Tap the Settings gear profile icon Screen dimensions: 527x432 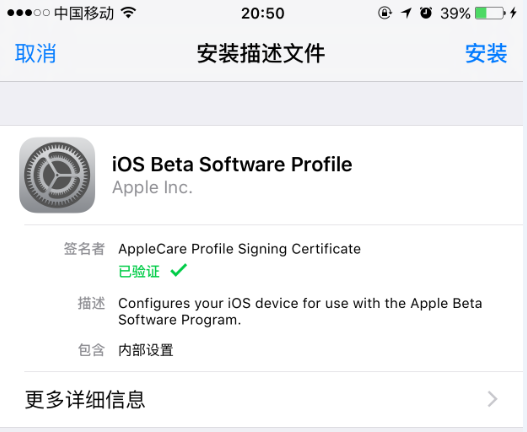point(57,175)
